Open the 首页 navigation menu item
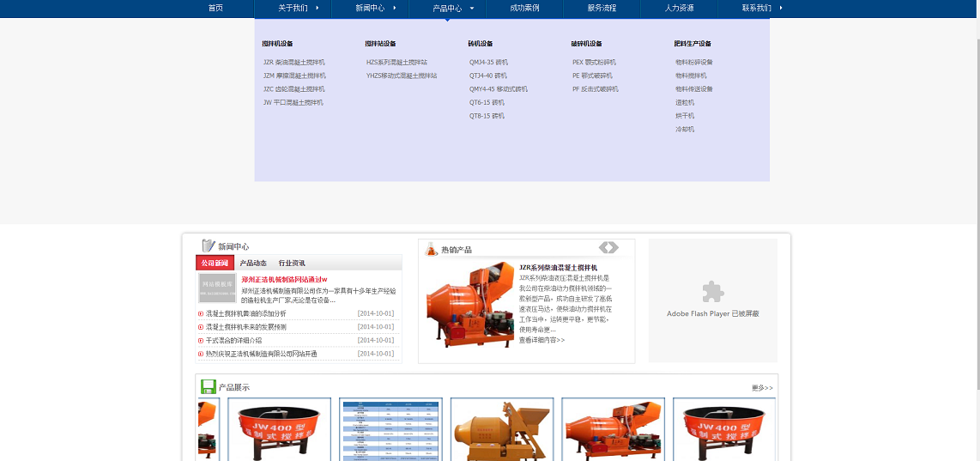Viewport: 980px width, 461px height. point(215,8)
